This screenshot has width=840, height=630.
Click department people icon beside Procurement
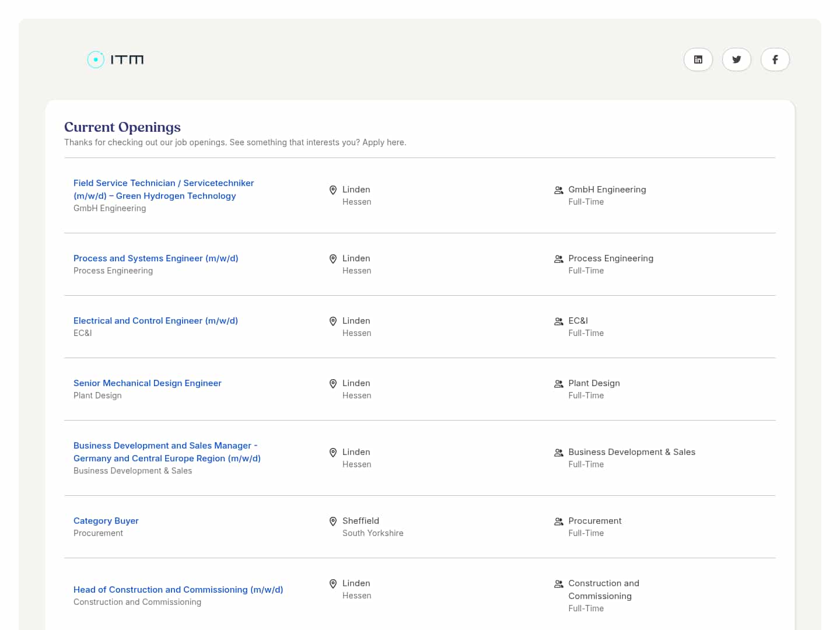coord(558,521)
